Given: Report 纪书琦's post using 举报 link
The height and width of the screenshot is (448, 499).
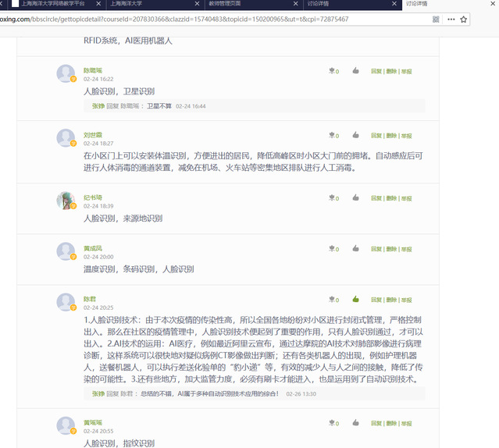Looking at the screenshot, I should (x=406, y=198).
